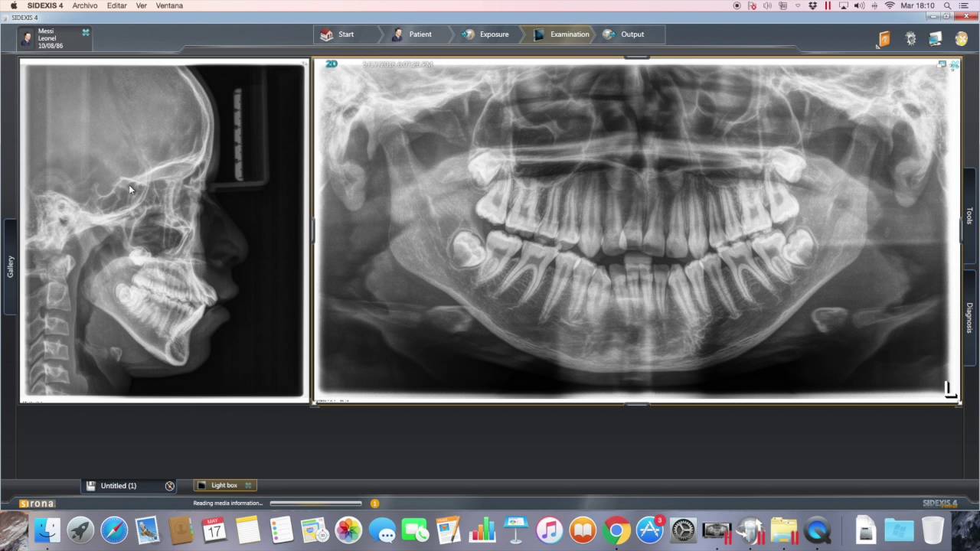Select the lateral cephalometric skull X-ray
Image resolution: width=980 pixels, height=551 pixels.
pos(165,231)
